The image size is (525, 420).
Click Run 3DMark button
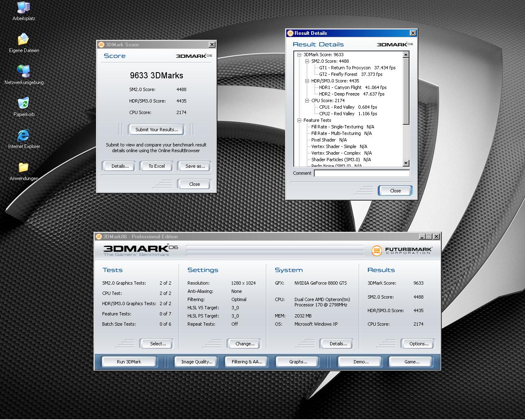coord(129,362)
